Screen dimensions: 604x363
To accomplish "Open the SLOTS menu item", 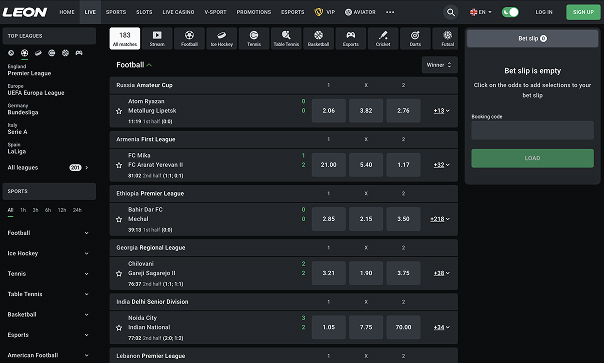I will click(144, 12).
